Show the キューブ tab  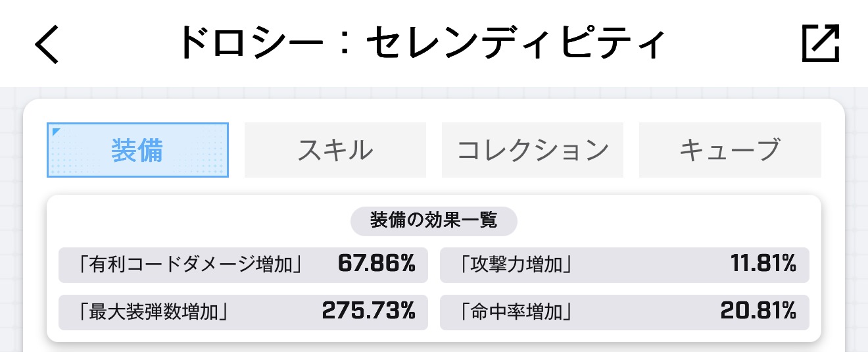tap(729, 150)
